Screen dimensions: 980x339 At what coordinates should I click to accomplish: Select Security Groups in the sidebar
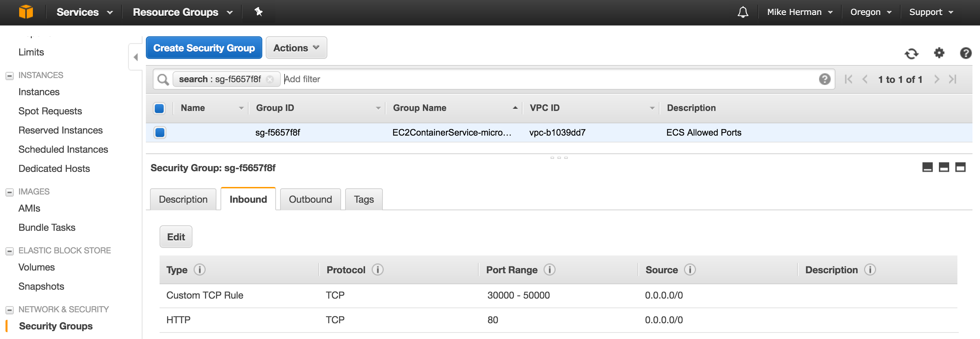(55, 326)
